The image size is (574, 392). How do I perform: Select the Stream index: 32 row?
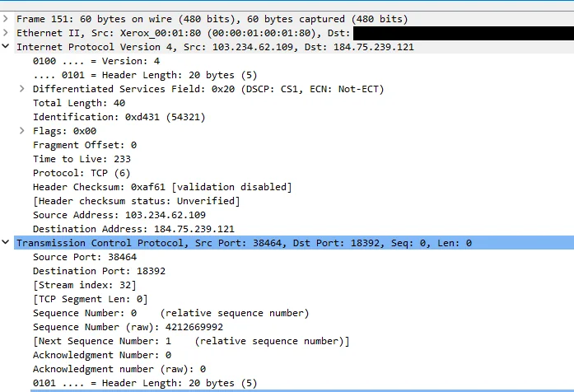pyautogui.click(x=294, y=285)
